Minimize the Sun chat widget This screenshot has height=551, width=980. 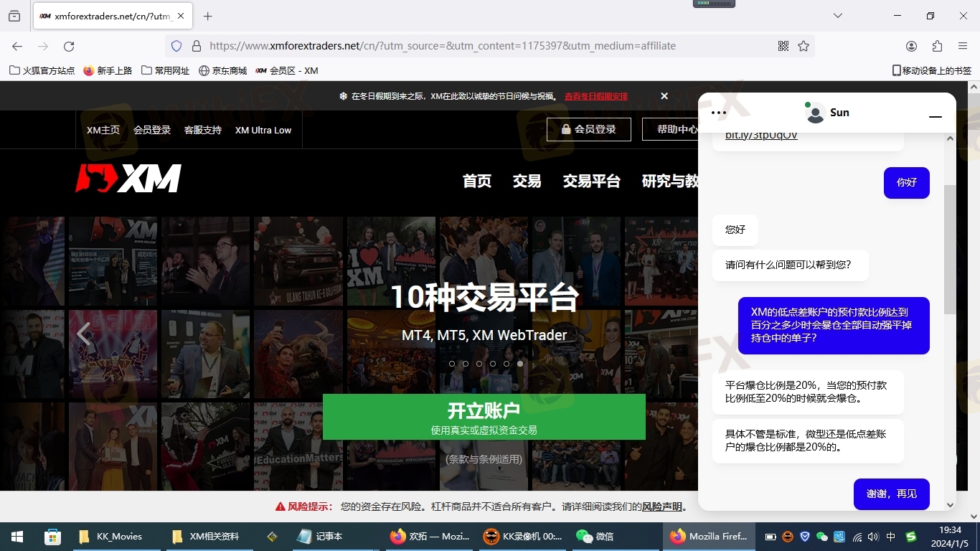[x=936, y=116]
